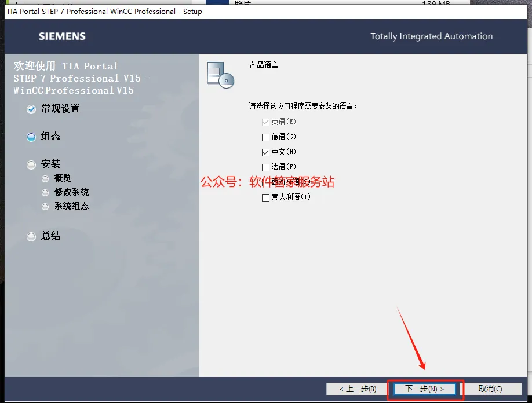Select the 常规设置 step indicator
The height and width of the screenshot is (403, 532).
tap(31, 109)
